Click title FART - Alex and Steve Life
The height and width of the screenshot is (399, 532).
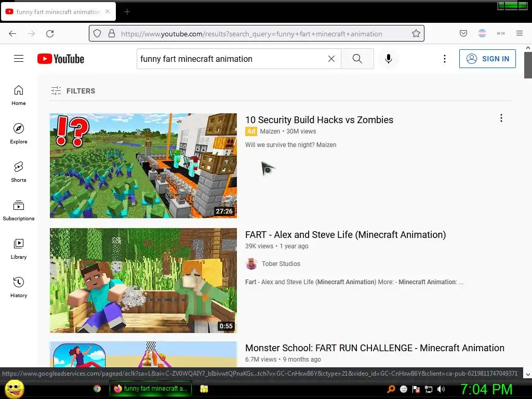(x=345, y=235)
